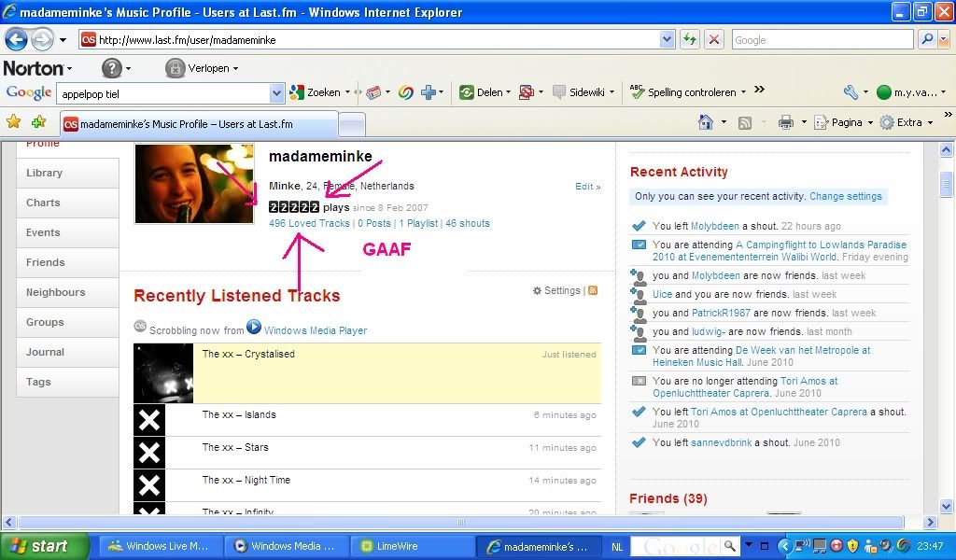The width and height of the screenshot is (956, 560).
Task: Click the address bar showing last.fm/user/madameminke
Action: click(x=369, y=40)
